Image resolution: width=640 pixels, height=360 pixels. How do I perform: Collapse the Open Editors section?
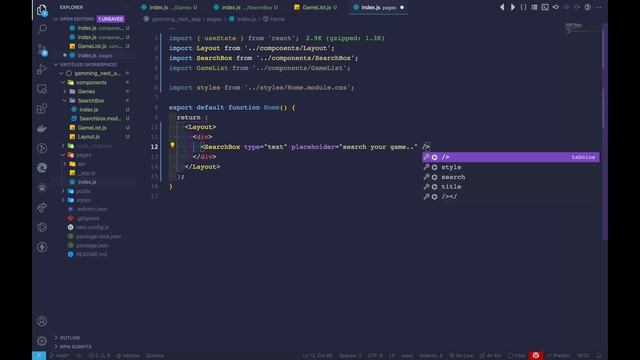[x=56, y=19]
